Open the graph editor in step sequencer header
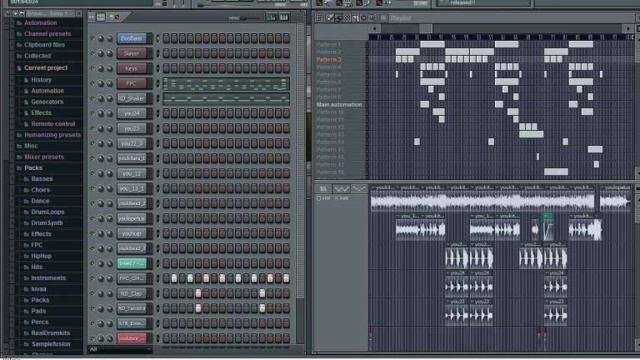This screenshot has width=640, height=360. click(x=271, y=17)
